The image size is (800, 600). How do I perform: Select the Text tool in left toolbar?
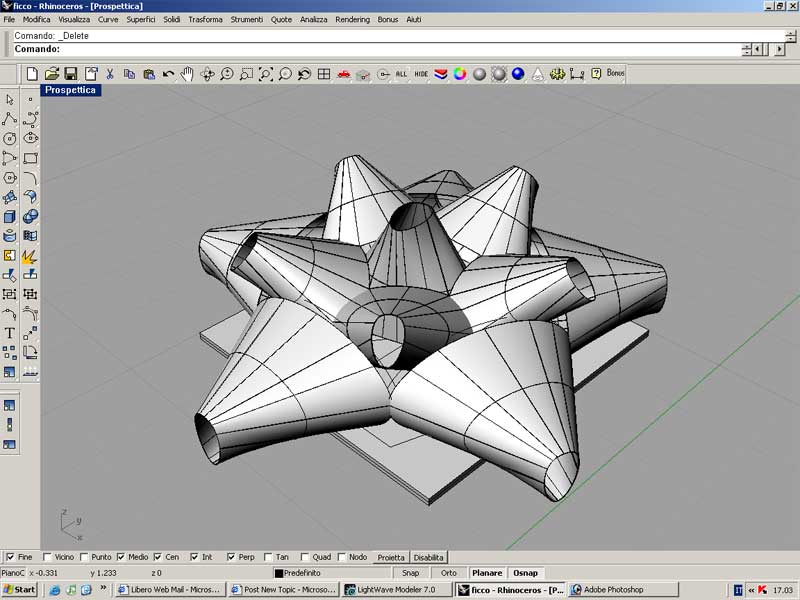[10, 333]
